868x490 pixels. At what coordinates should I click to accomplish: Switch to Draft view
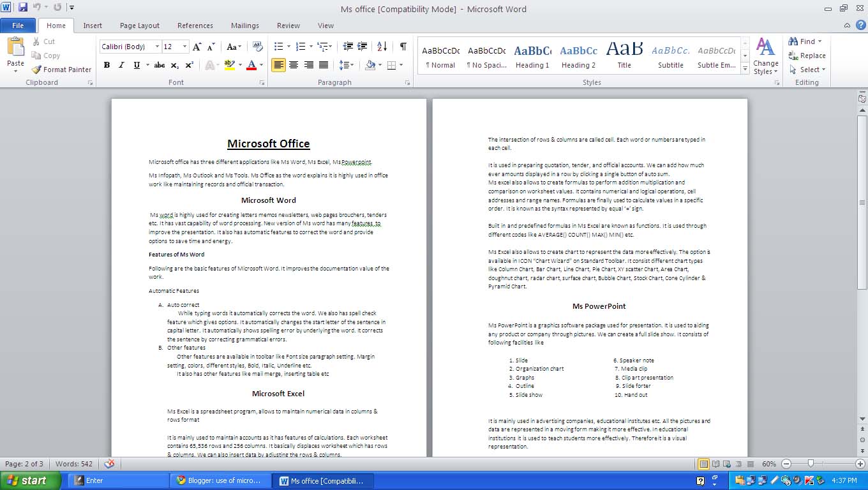[x=750, y=464]
